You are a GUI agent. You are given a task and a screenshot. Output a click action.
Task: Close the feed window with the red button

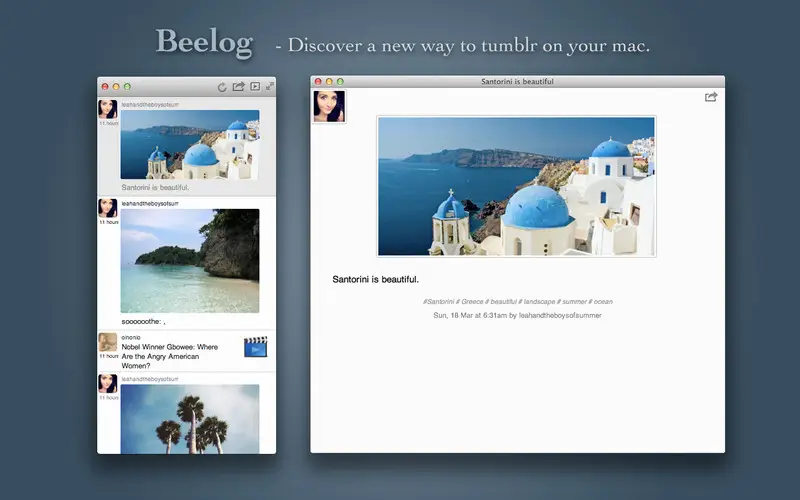pos(105,87)
